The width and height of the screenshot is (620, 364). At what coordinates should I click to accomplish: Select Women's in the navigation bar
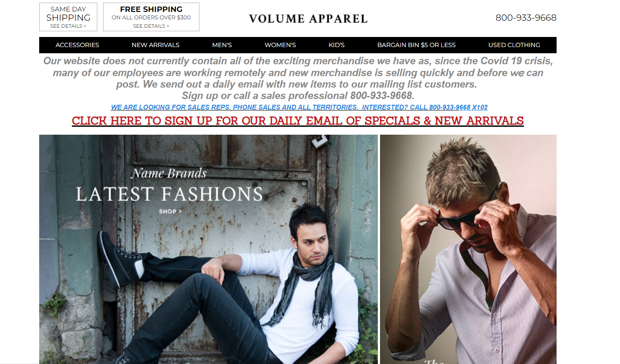280,45
